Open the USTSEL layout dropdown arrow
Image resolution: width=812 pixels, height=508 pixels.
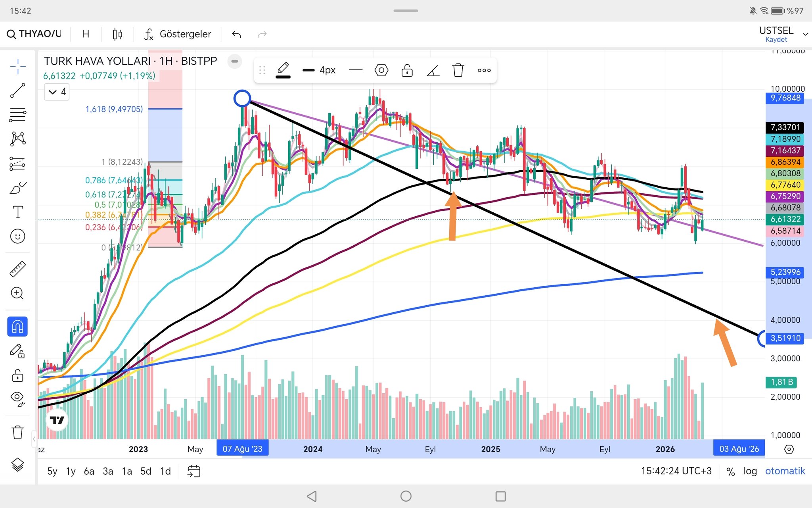pos(805,35)
